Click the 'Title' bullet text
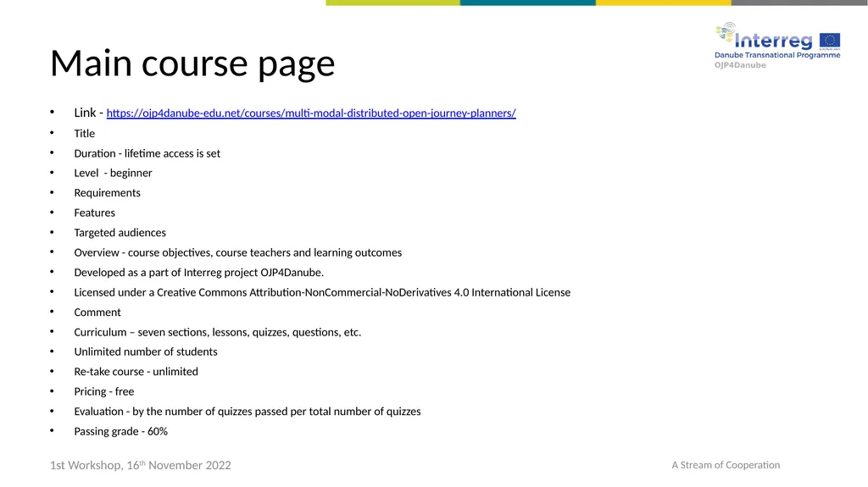 (x=85, y=133)
